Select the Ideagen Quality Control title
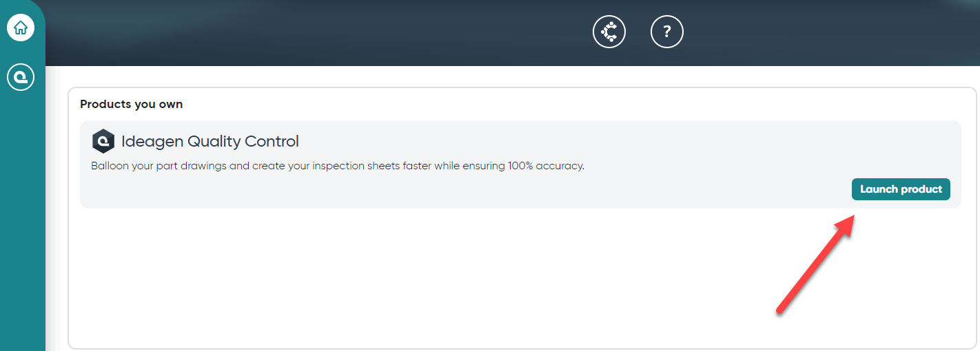The image size is (980, 351). click(210, 142)
